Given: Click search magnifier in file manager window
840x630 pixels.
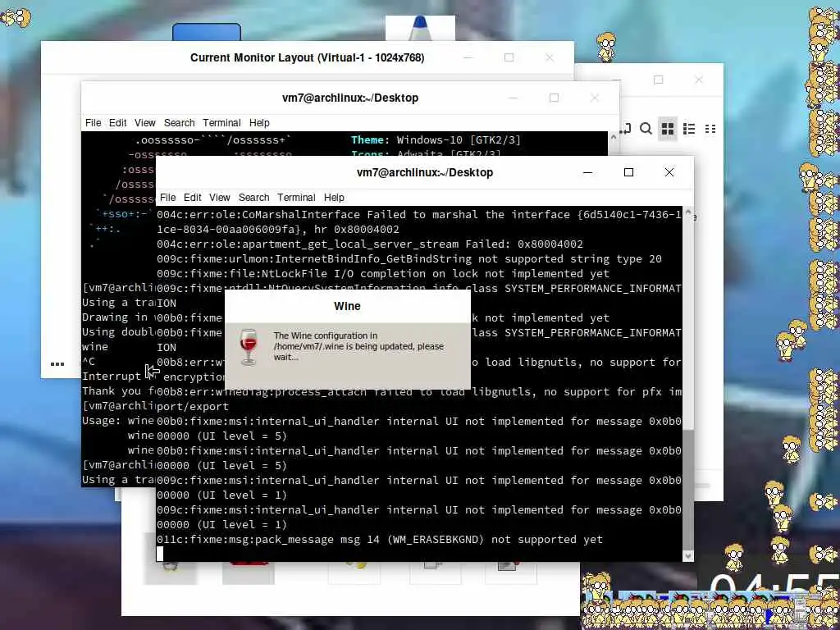Looking at the screenshot, I should click(x=646, y=129).
